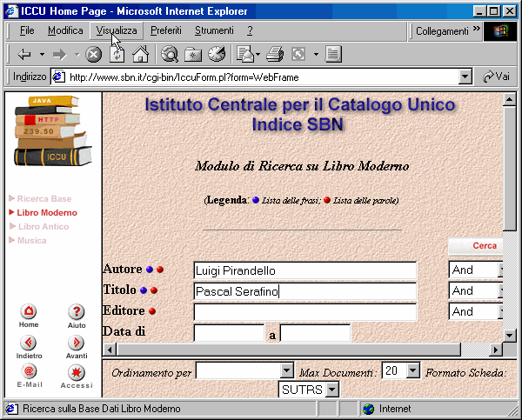The height and width of the screenshot is (420, 522).
Task: Expand the Ordinamento per dropdown
Action: [x=288, y=370]
